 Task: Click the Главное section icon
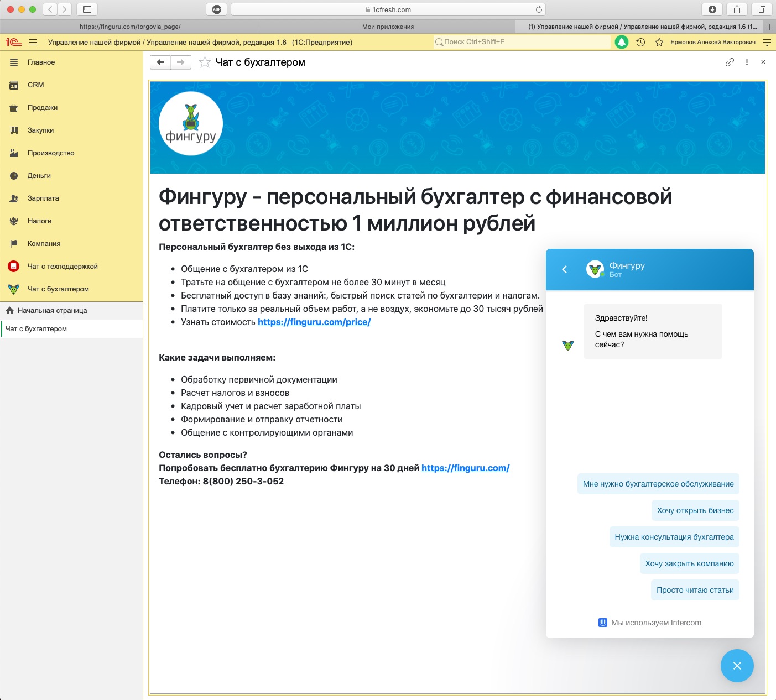pyautogui.click(x=14, y=62)
